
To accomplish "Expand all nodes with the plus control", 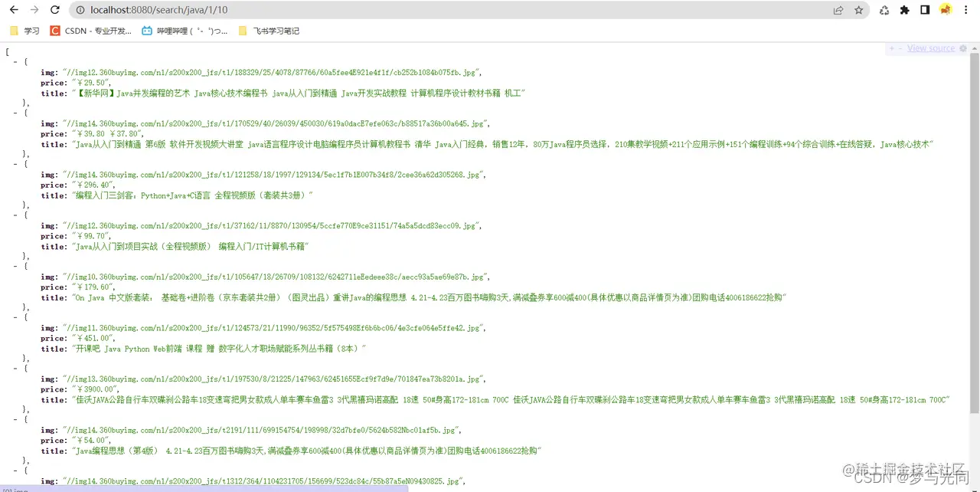I will pos(892,48).
